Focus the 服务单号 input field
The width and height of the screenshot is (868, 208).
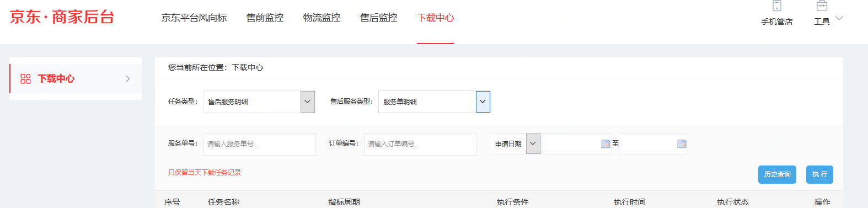(260, 144)
